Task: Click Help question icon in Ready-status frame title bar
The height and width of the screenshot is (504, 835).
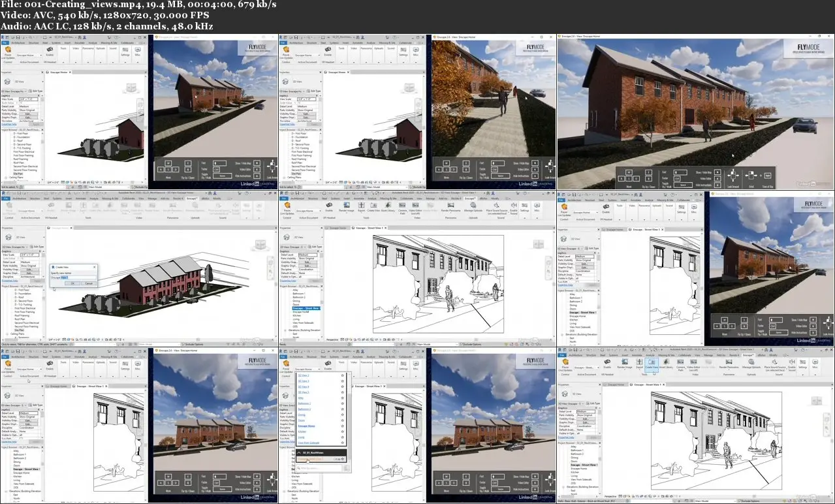Action: coord(525,193)
